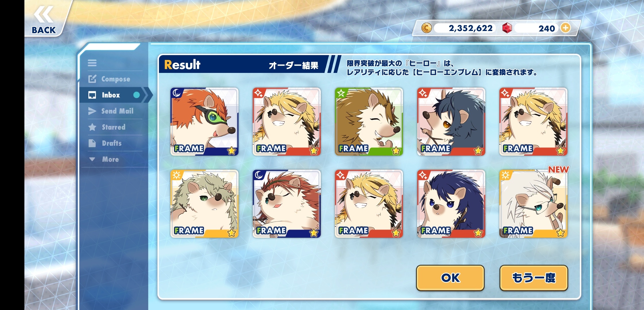Select the Inbox menu item
The width and height of the screenshot is (644, 310).
point(113,95)
